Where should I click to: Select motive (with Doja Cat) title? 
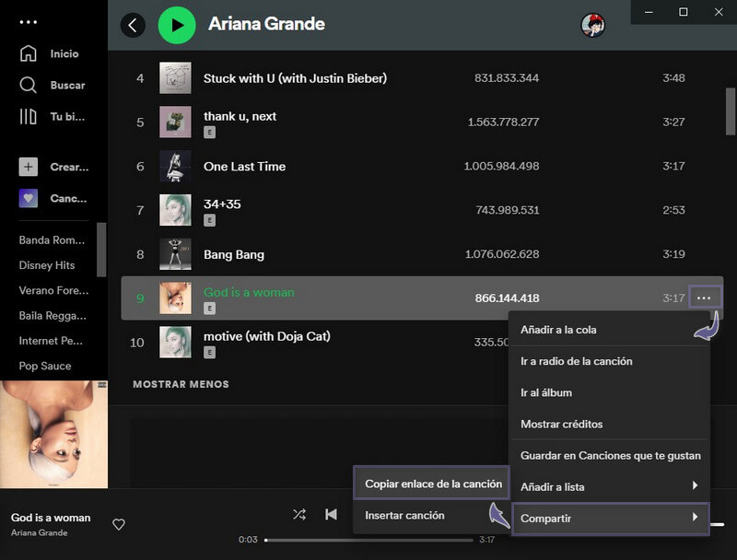coord(266,336)
